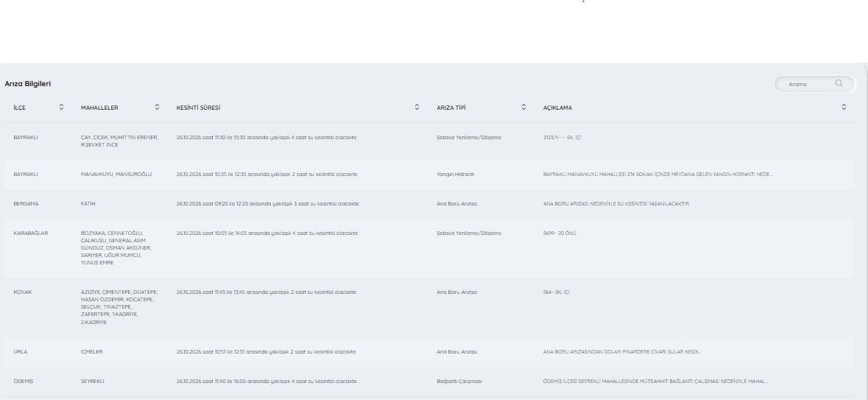Sort table by MAHALLELER arrows
The width and height of the screenshot is (868, 400).
click(158, 108)
